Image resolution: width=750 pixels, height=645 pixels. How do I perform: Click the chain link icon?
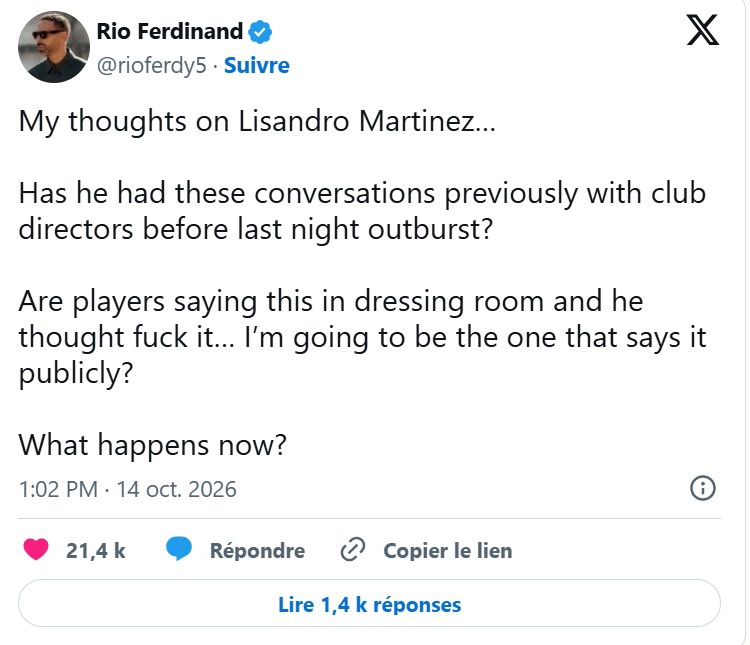point(353,549)
